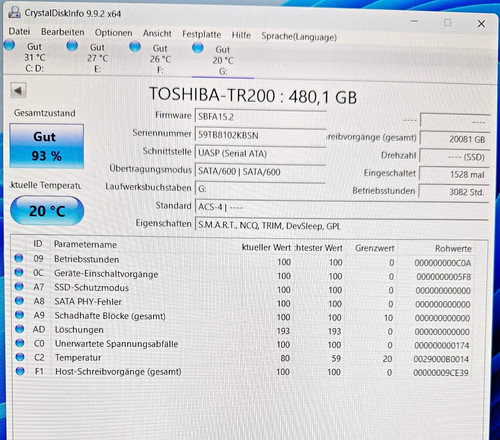Click status orb of E: drive
The height and width of the screenshot is (440, 500).
point(72,45)
